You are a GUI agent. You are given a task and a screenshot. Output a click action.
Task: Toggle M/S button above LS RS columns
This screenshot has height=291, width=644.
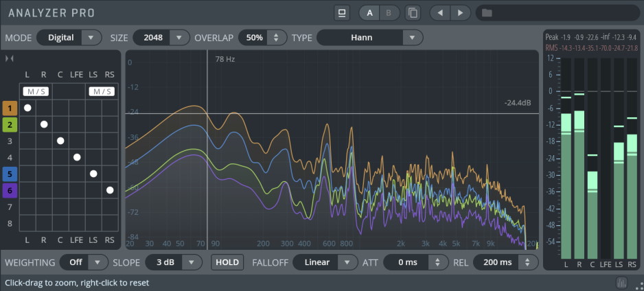tap(102, 91)
